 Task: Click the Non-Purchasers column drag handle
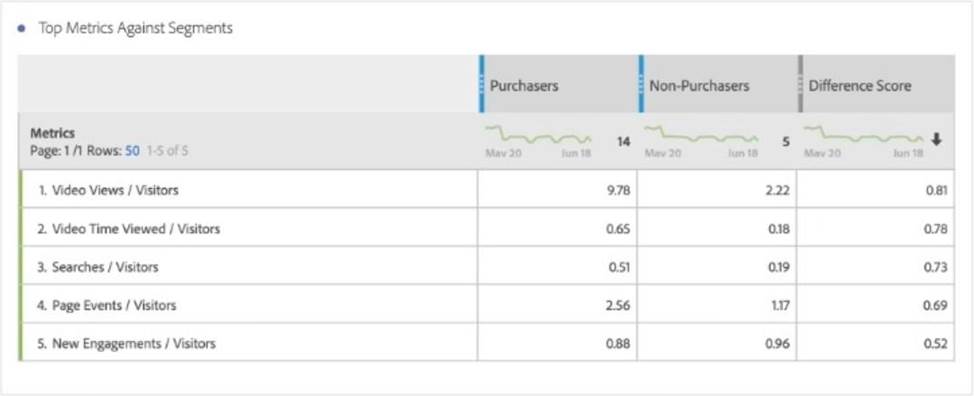[641, 84]
